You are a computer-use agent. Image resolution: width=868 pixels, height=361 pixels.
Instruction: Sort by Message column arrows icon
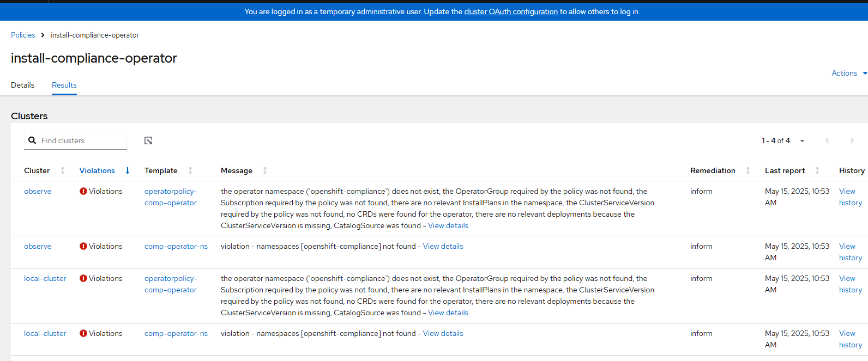(x=265, y=170)
